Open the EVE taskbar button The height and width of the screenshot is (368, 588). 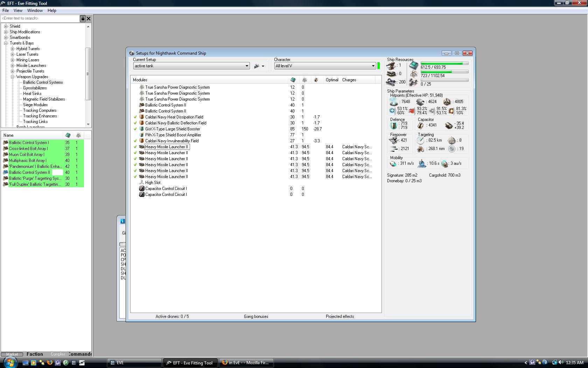134,363
